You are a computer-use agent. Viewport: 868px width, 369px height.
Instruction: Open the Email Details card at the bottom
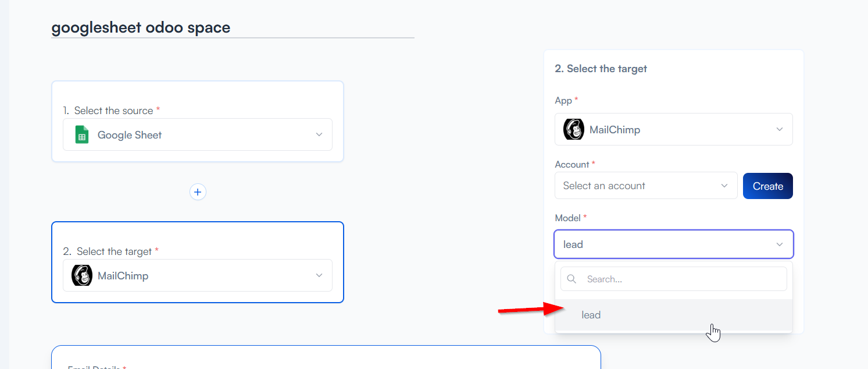point(326,360)
